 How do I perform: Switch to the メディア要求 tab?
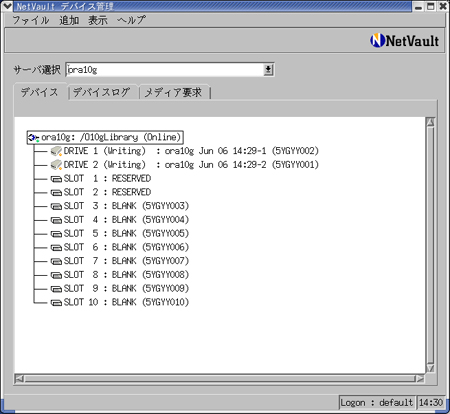pos(173,92)
